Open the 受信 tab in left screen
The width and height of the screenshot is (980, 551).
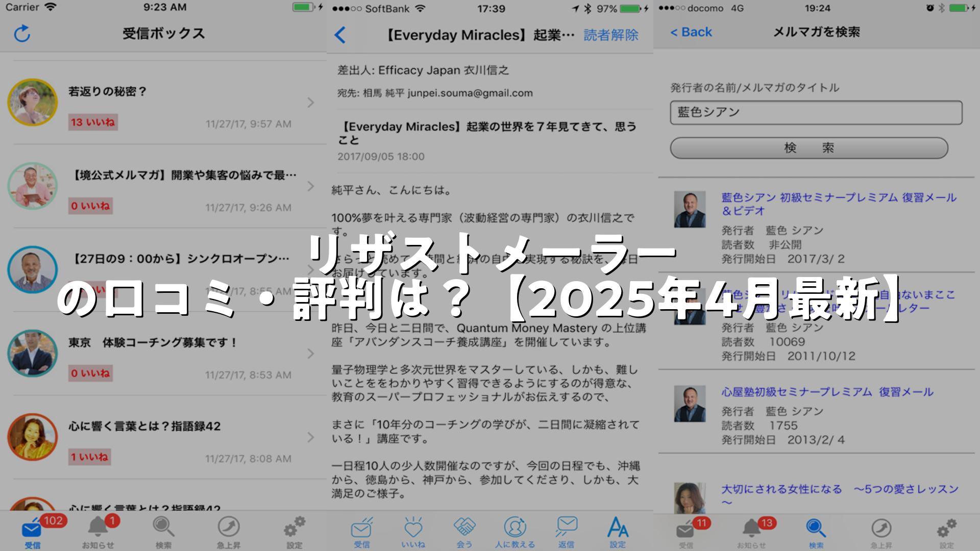tap(32, 532)
